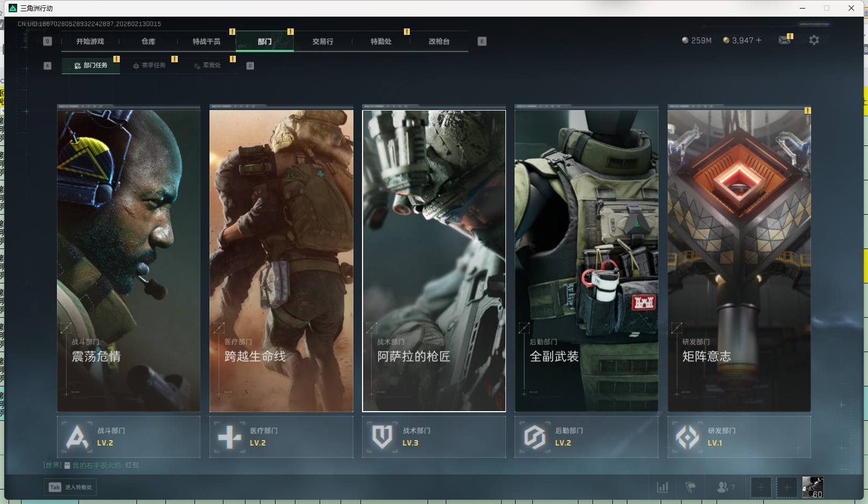This screenshot has height=504, width=868.
Task: Click the plus next to 3,947 currency
Action: pyautogui.click(x=758, y=40)
